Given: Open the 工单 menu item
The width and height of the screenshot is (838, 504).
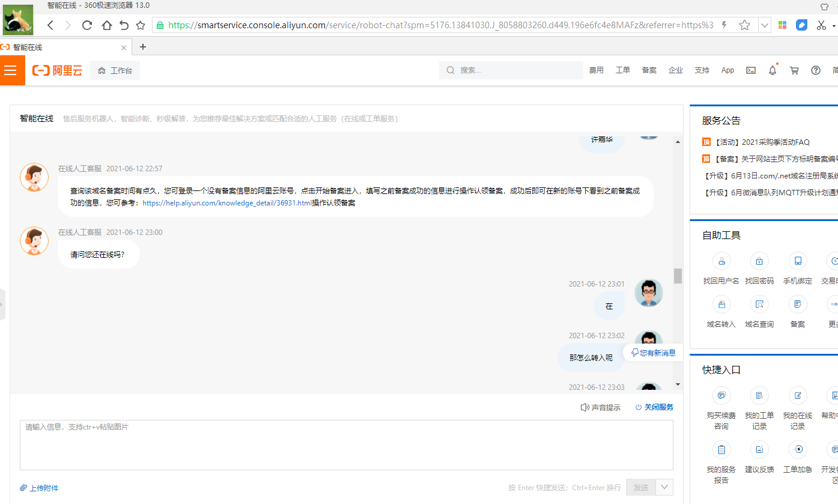Looking at the screenshot, I should (623, 70).
